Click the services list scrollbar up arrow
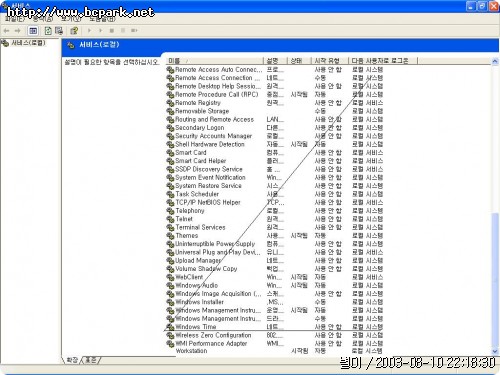Image resolution: width=500 pixels, height=375 pixels. (x=495, y=61)
